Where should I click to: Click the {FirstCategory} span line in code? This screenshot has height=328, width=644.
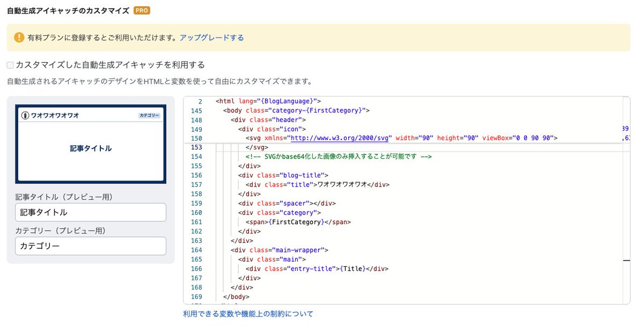click(298, 222)
